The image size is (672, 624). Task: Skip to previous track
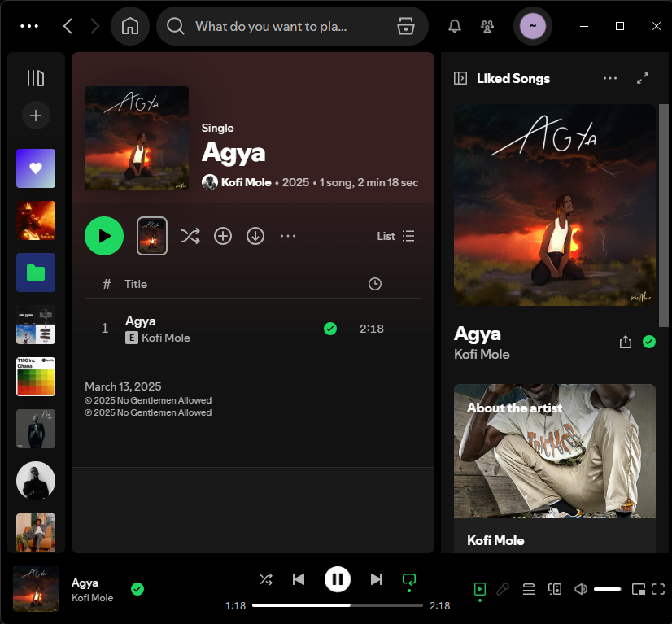(299, 579)
